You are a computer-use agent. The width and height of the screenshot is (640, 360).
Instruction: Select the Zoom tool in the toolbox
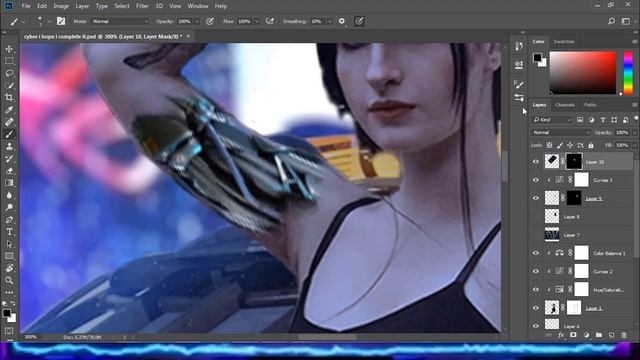point(9,280)
